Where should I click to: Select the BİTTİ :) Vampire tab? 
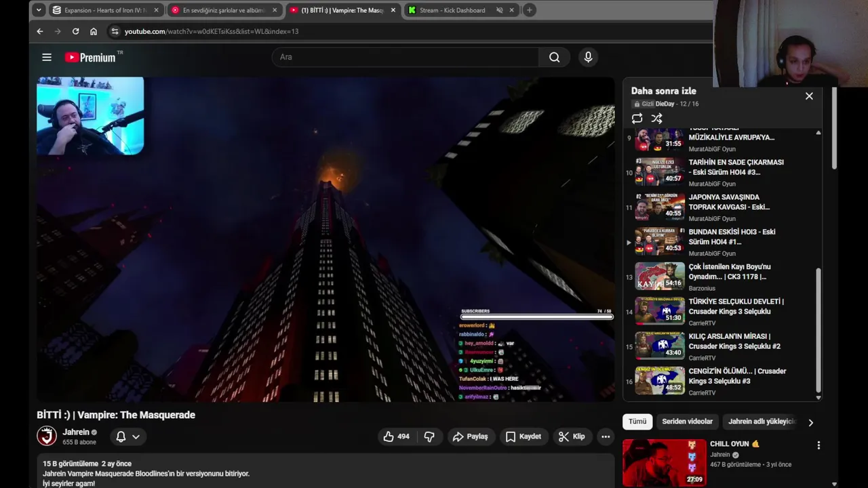pos(342,10)
